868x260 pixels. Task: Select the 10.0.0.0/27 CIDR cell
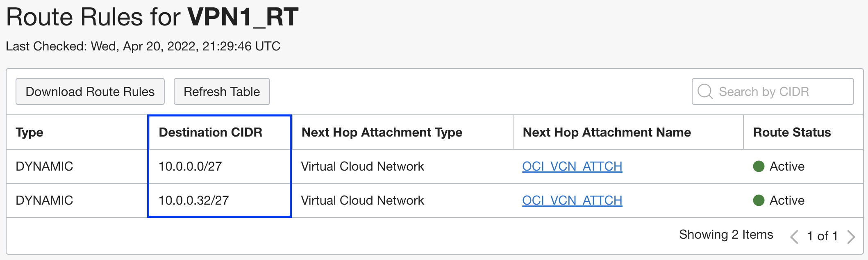[x=190, y=166]
